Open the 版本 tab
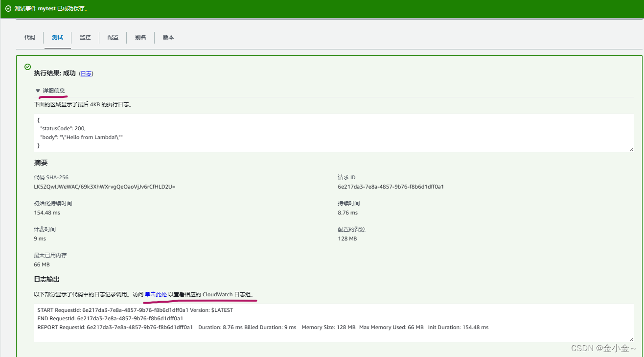 click(x=168, y=37)
